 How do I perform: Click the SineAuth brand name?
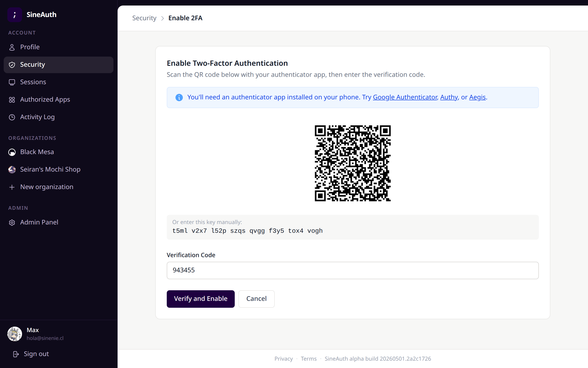click(x=42, y=14)
